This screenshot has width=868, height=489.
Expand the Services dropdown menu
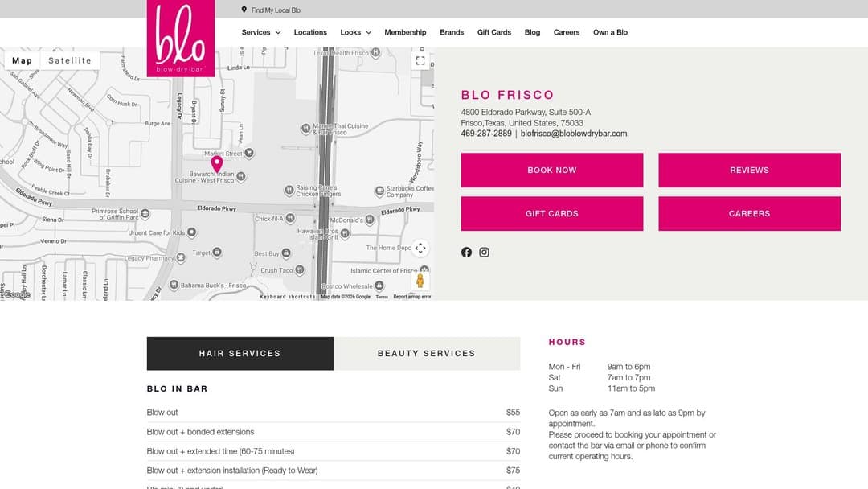[260, 32]
